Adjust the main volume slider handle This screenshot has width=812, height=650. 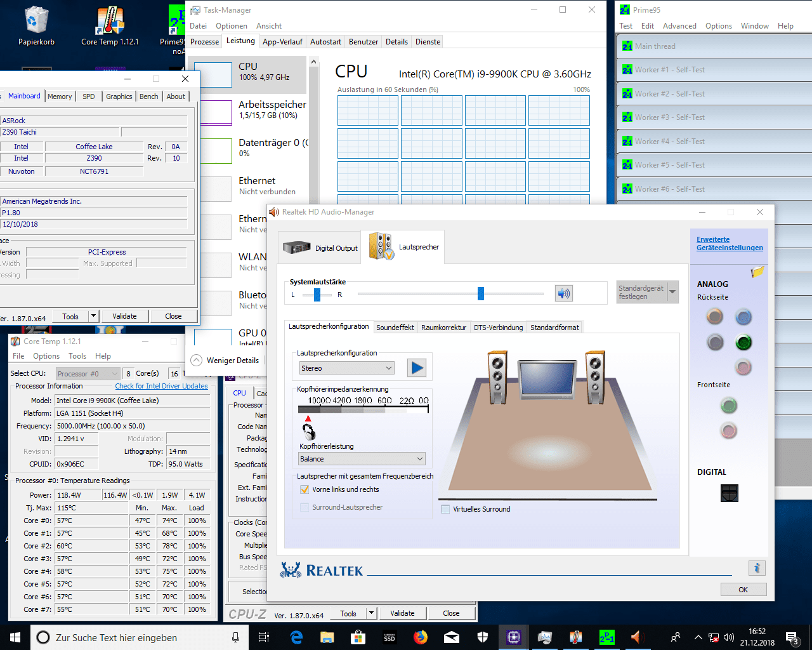pyautogui.click(x=481, y=293)
